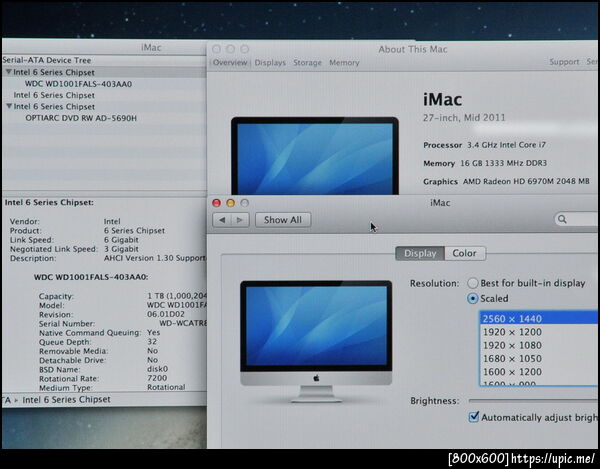Screen dimensions: 600x469
Task: Click the Processor 3.4 GHz Intel Core i7 line
Action: [484, 145]
